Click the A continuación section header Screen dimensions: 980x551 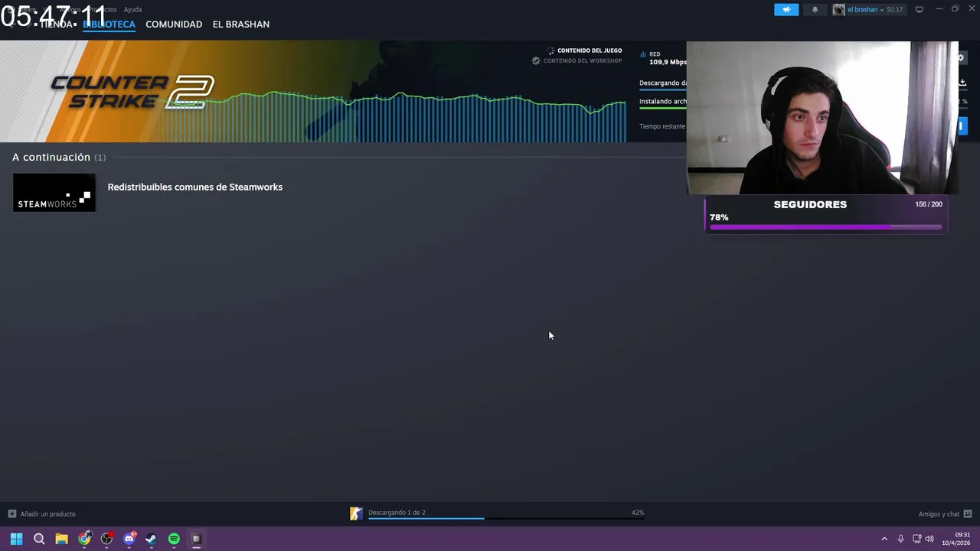(59, 157)
